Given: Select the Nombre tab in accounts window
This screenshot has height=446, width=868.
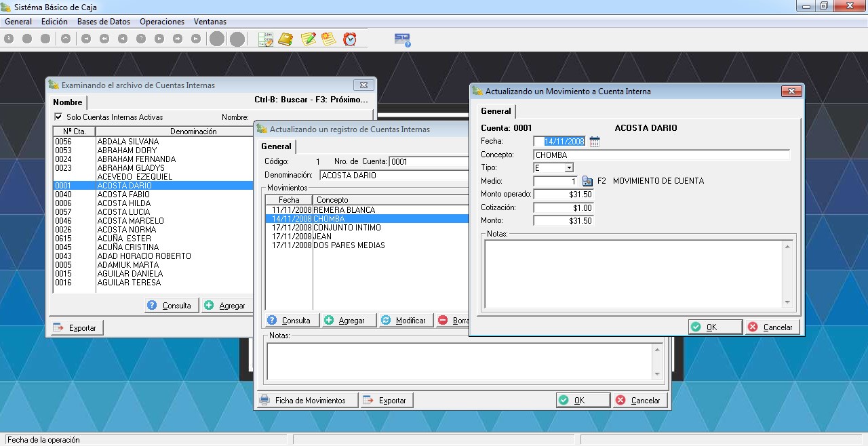Looking at the screenshot, I should point(67,102).
